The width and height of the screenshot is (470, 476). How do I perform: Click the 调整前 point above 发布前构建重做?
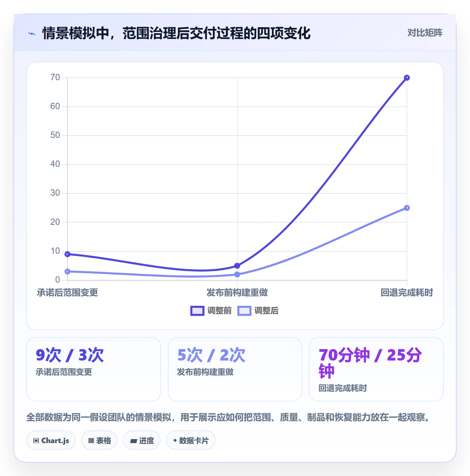[237, 266]
